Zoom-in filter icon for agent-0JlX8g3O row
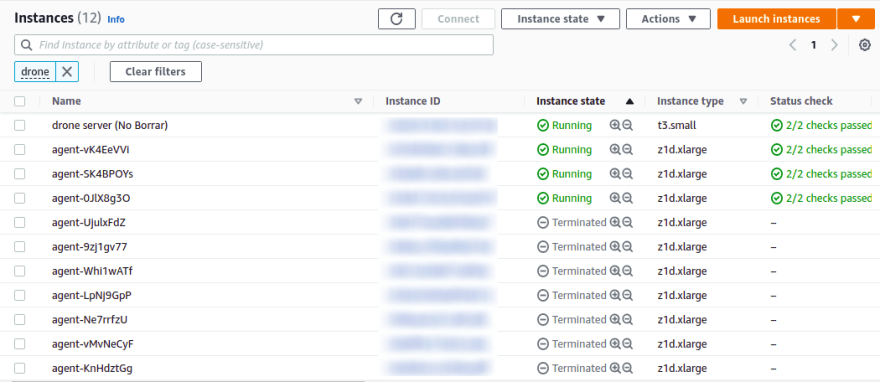This screenshot has width=880, height=382. click(x=615, y=198)
